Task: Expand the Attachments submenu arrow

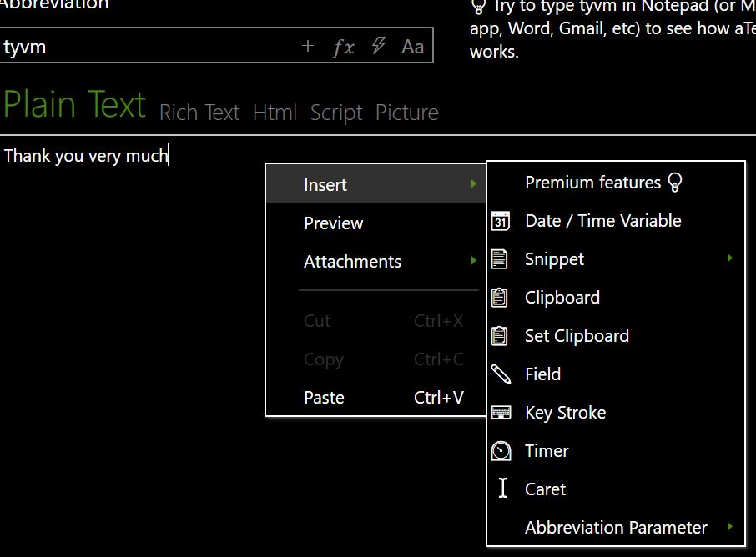Action: pyautogui.click(x=473, y=261)
